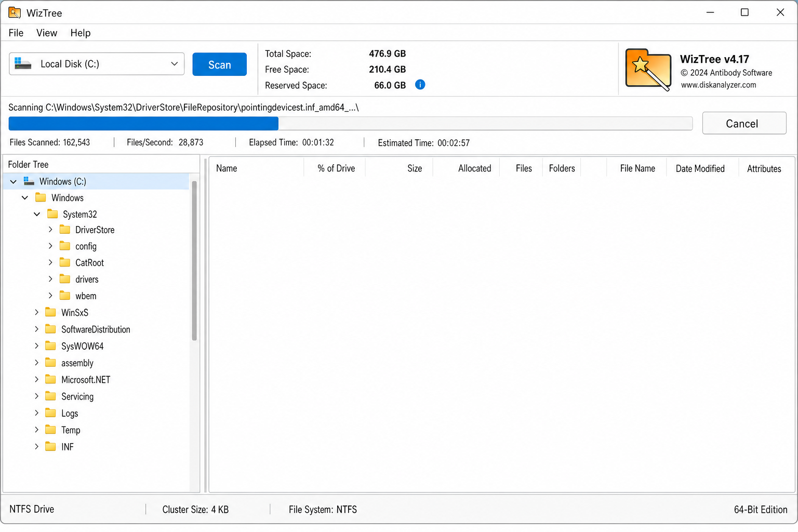This screenshot has height=532, width=798.
Task: Open the View menu
Action: (x=47, y=33)
